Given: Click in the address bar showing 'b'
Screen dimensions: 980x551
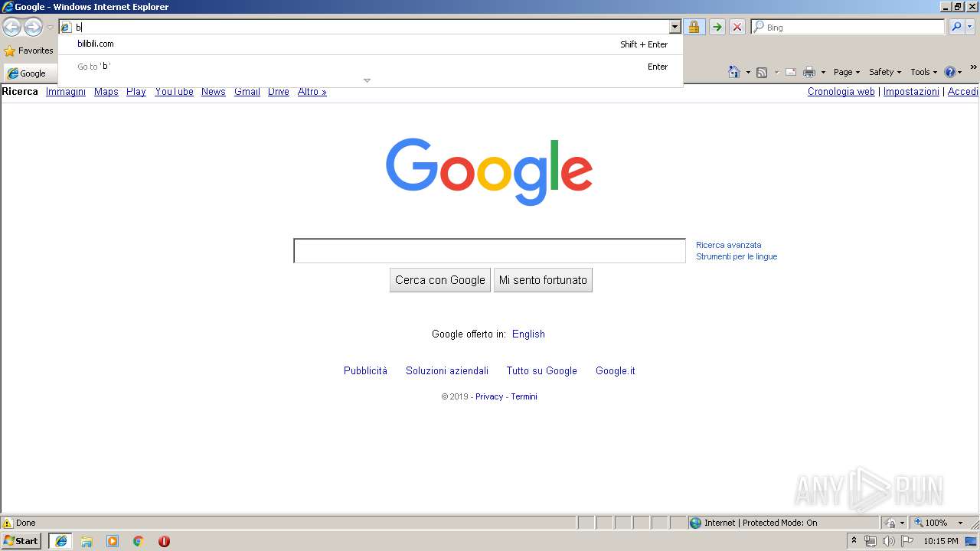Looking at the screenshot, I should coord(371,27).
